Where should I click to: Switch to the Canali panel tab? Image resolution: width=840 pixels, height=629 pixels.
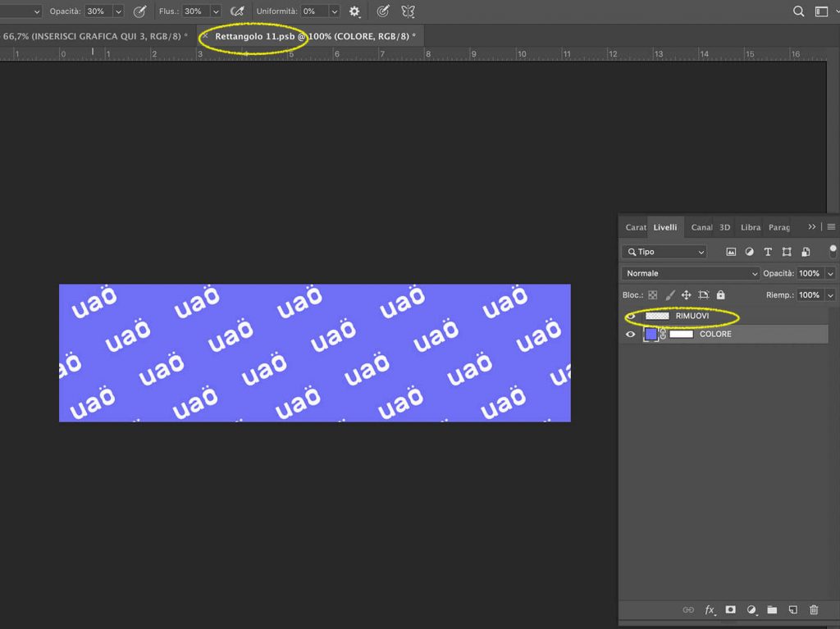click(701, 227)
